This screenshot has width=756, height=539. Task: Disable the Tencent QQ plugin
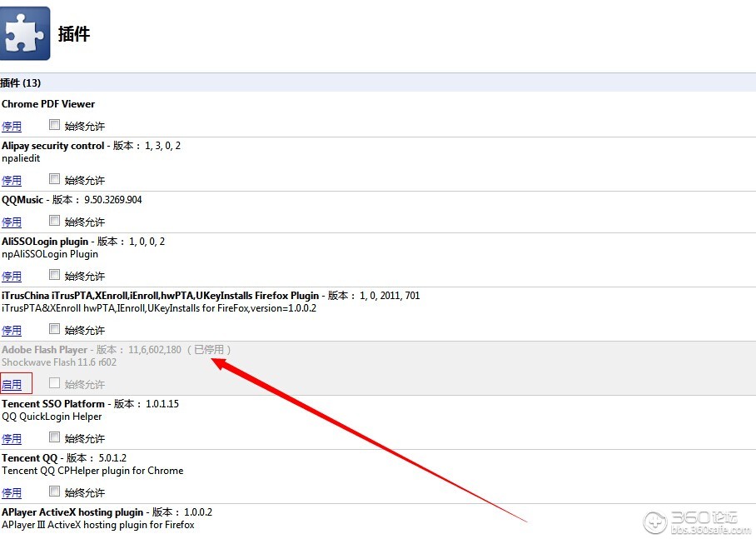click(x=12, y=492)
